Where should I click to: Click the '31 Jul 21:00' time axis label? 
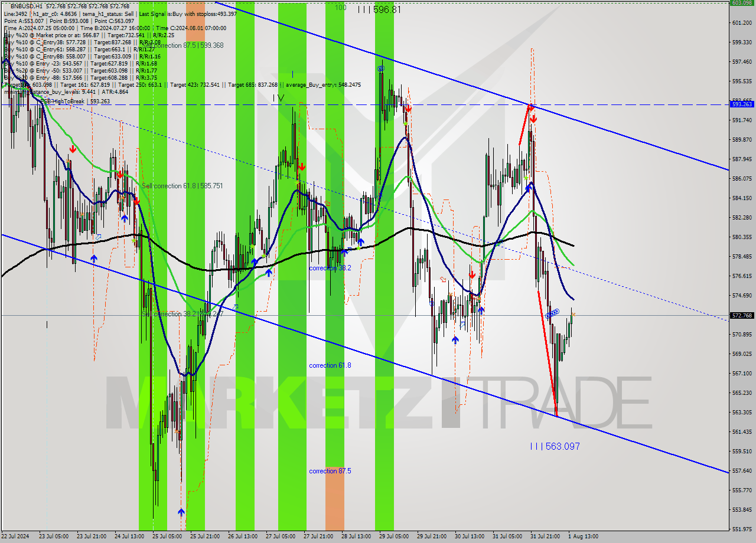(x=545, y=537)
